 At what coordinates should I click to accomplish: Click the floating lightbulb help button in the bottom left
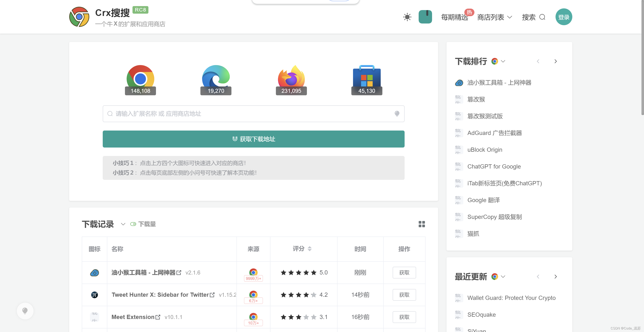25,311
